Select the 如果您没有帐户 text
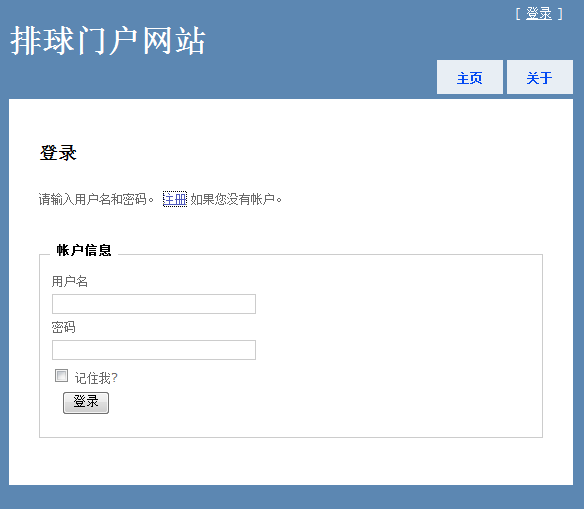 point(236,199)
